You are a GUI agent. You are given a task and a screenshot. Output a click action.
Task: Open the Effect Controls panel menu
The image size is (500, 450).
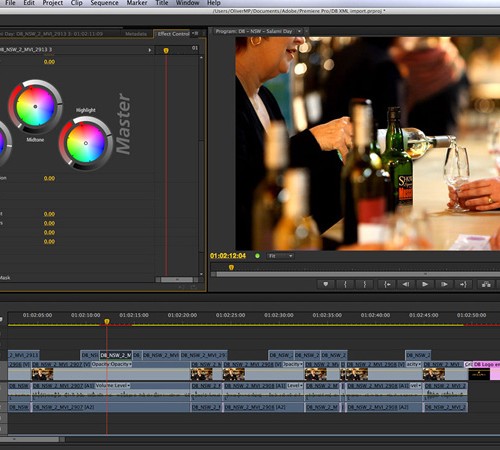point(196,34)
